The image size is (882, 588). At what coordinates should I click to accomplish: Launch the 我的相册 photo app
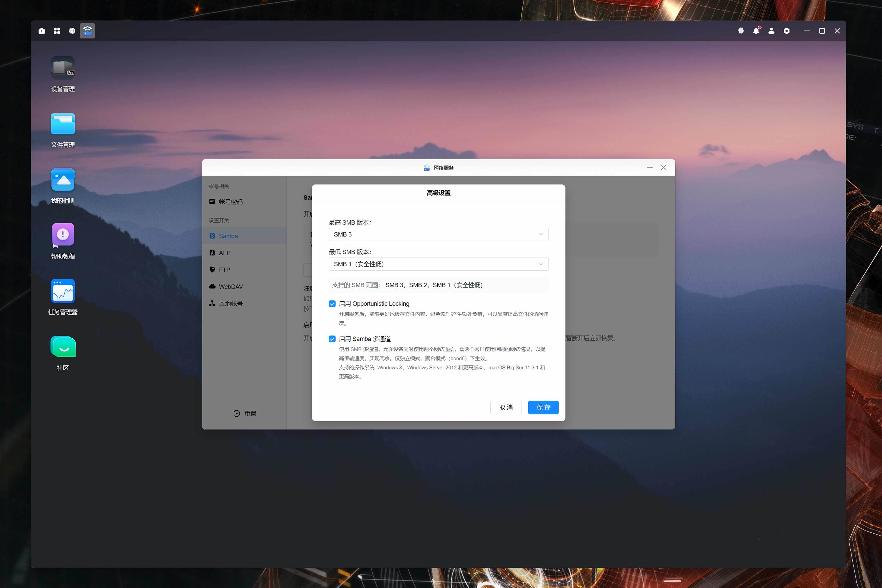63,180
